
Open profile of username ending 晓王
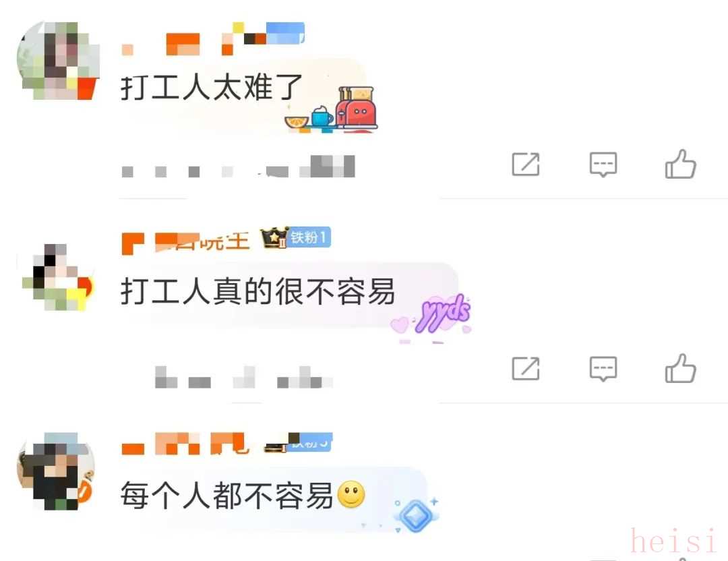(x=186, y=241)
